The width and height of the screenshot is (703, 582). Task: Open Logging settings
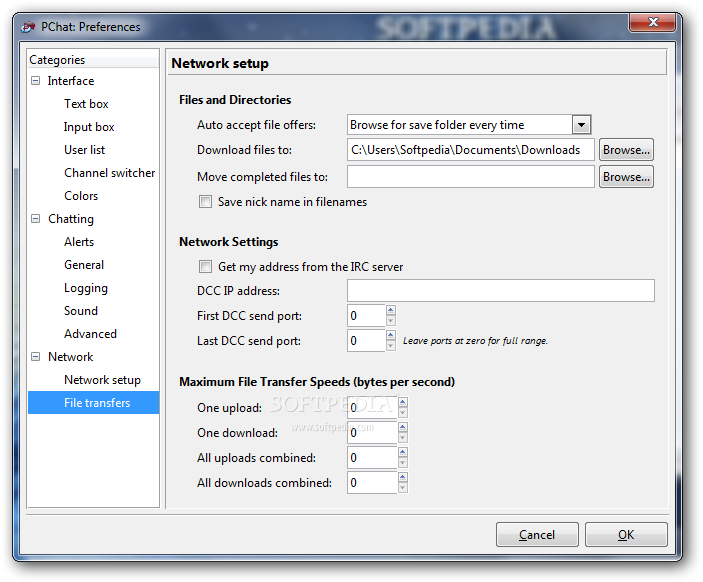(86, 288)
